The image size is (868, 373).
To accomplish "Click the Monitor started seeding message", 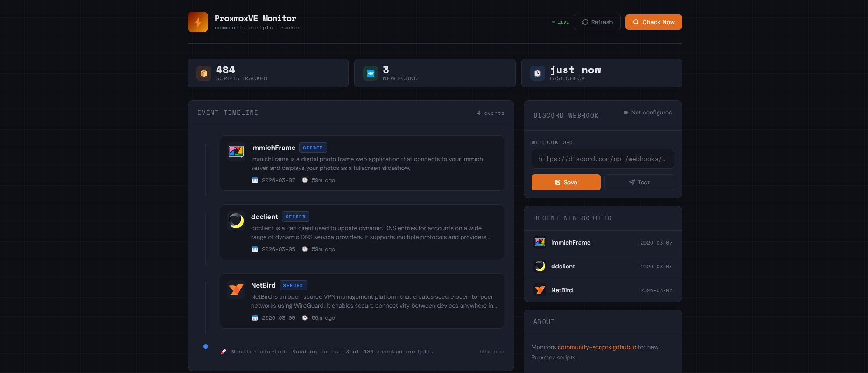I will click(x=333, y=352).
